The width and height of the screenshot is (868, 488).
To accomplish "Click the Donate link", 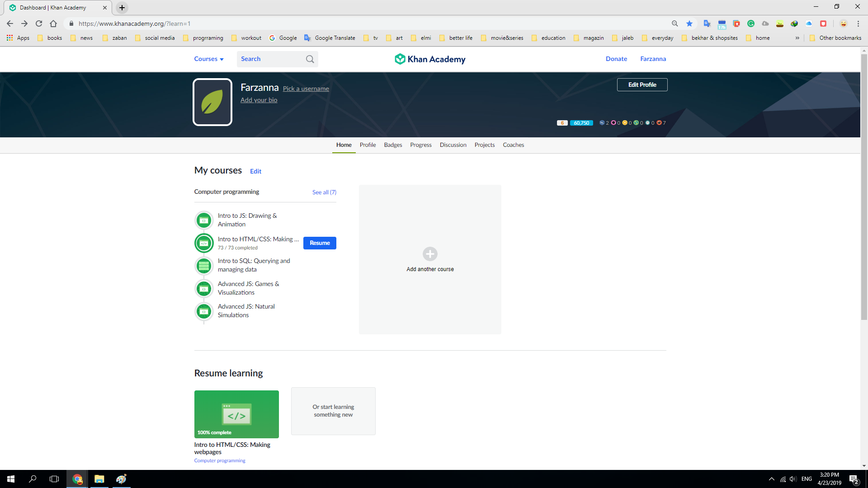I will (616, 59).
